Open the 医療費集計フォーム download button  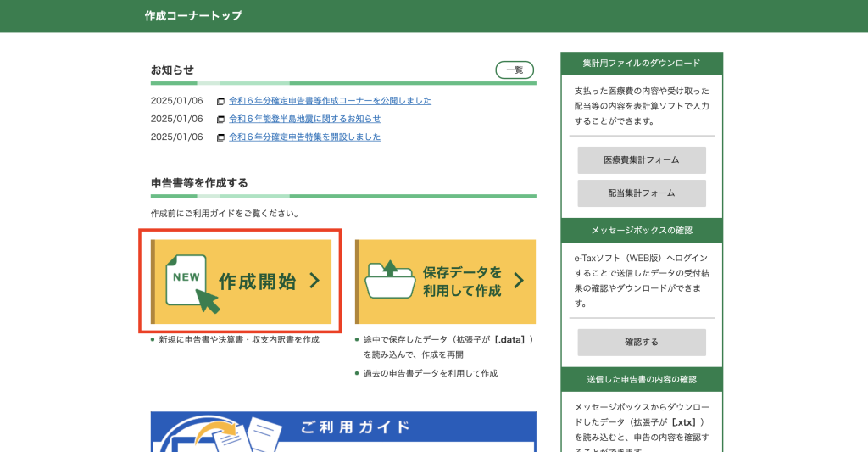point(642,159)
